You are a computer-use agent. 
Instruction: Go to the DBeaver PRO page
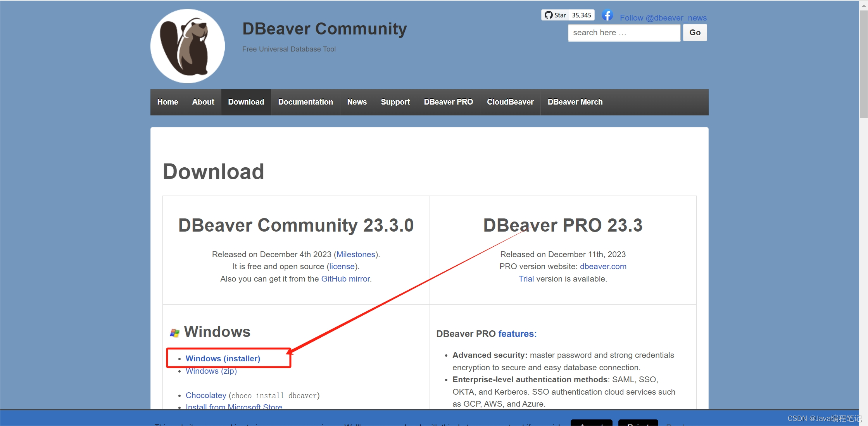coord(448,102)
